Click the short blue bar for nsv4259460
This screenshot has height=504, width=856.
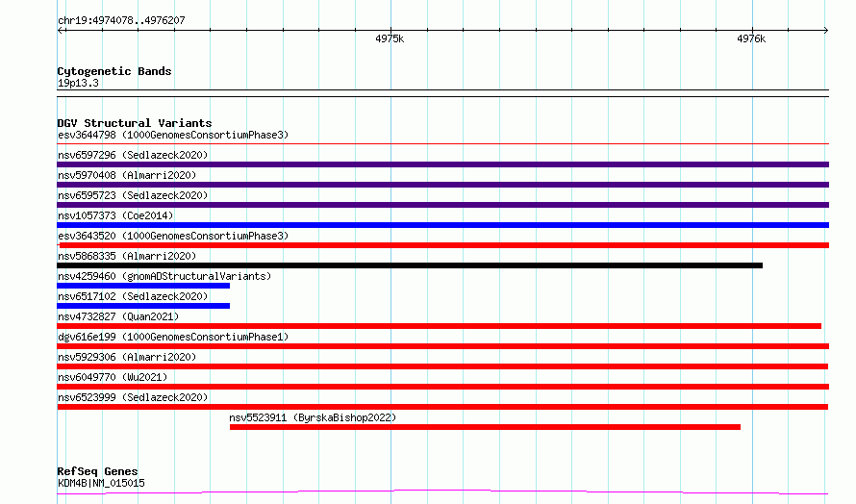tap(143, 286)
